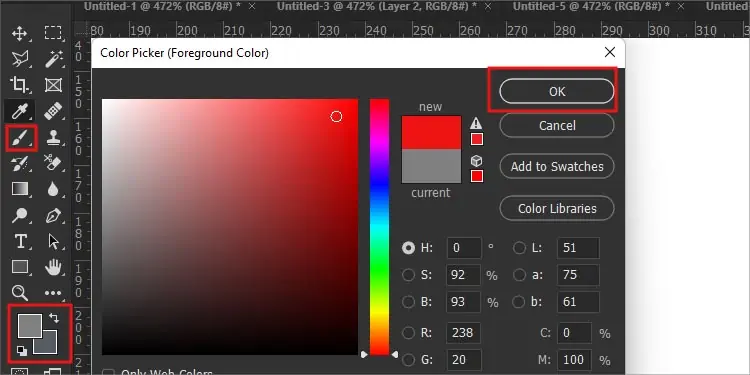This screenshot has height=375, width=750.
Task: Select the Path Selection arrow tool
Action: click(54, 242)
